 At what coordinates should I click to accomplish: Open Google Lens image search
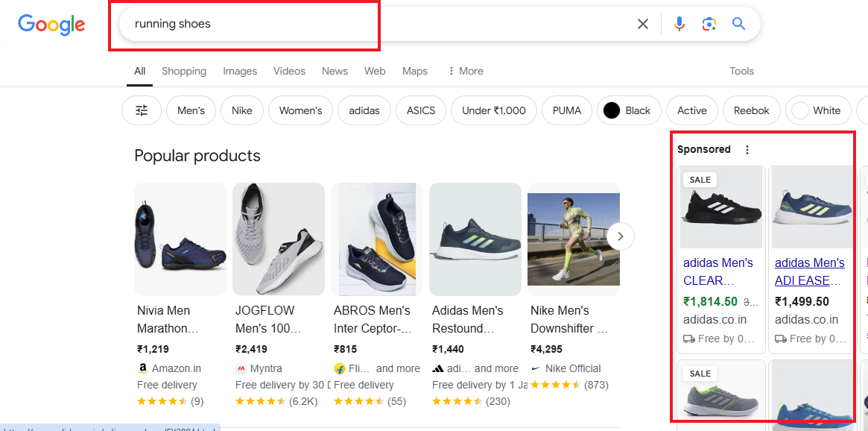click(709, 24)
